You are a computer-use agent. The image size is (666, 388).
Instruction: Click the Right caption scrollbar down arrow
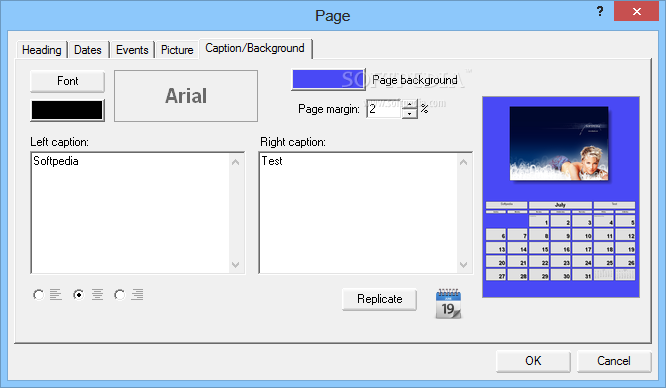click(x=464, y=265)
